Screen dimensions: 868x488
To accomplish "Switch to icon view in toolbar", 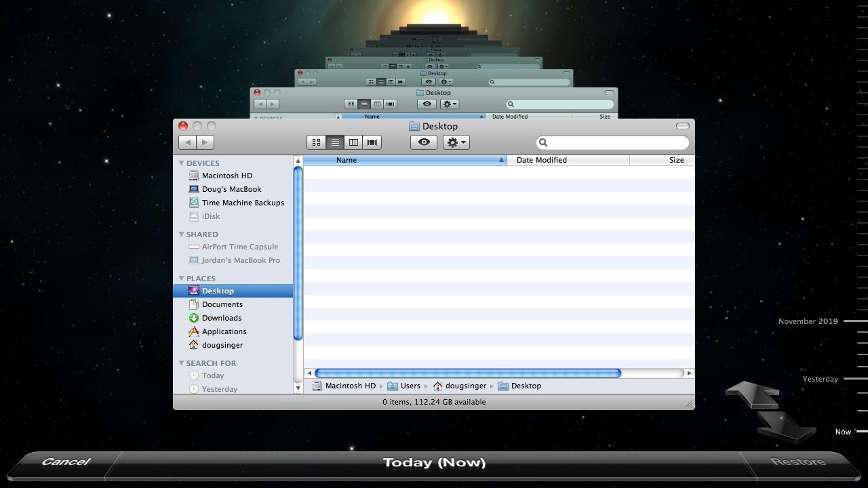I will coord(316,142).
